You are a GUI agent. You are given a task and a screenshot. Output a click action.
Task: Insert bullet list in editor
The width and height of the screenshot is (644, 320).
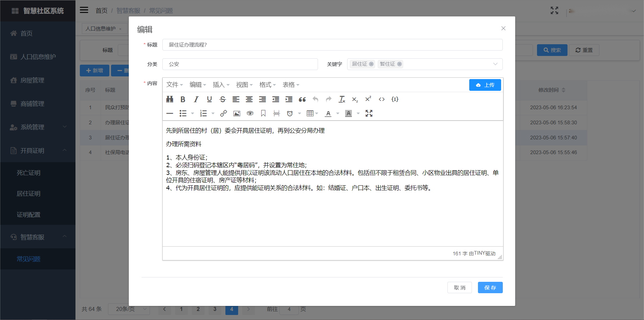(183, 114)
